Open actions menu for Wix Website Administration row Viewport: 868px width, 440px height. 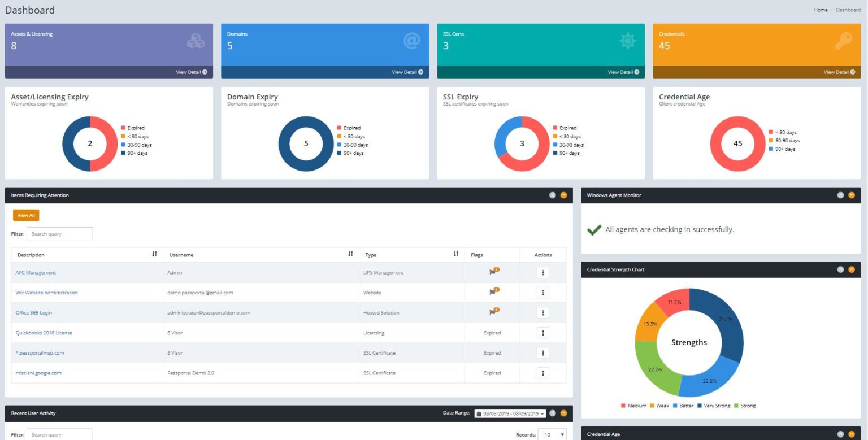[x=542, y=293]
